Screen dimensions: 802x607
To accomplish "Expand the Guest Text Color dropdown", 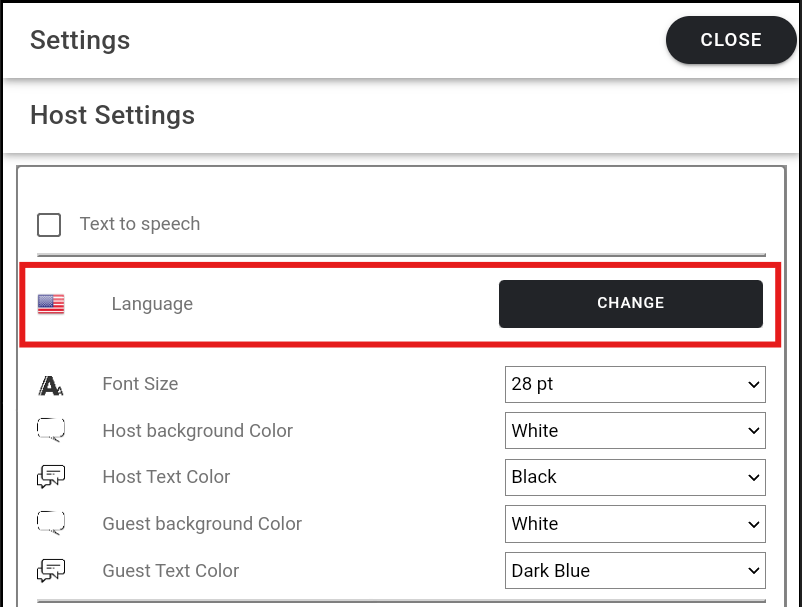I will [635, 571].
